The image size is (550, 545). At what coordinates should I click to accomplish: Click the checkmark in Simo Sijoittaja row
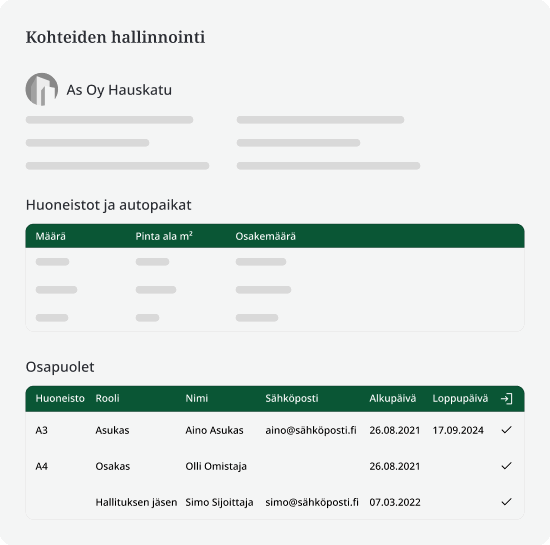point(507,502)
